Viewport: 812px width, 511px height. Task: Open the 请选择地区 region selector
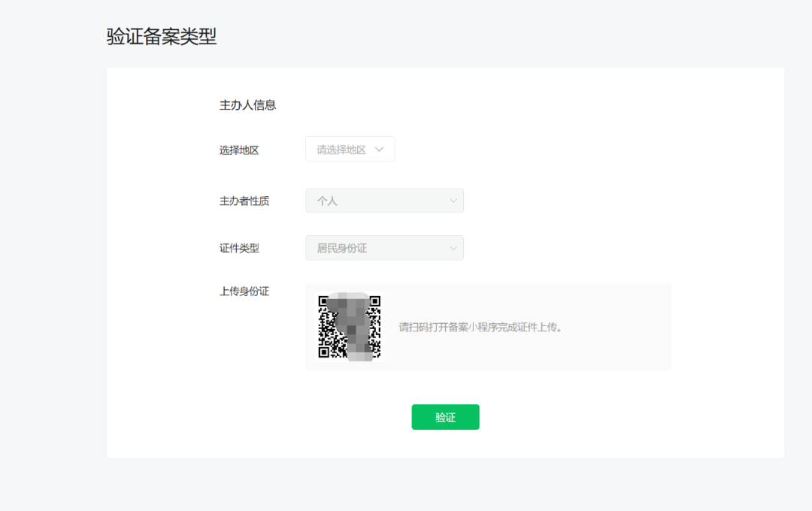pyautogui.click(x=350, y=149)
